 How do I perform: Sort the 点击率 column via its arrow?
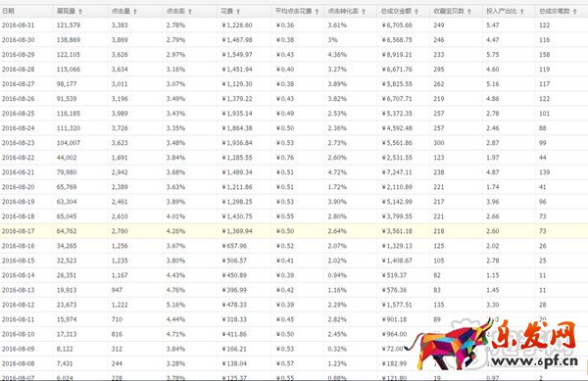tap(190, 12)
